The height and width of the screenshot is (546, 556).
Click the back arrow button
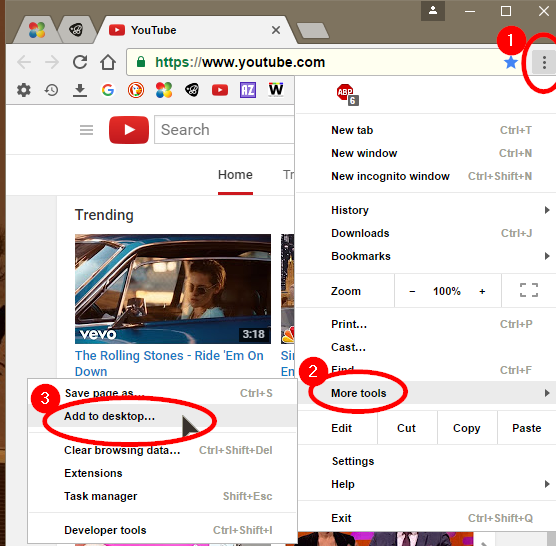(24, 62)
